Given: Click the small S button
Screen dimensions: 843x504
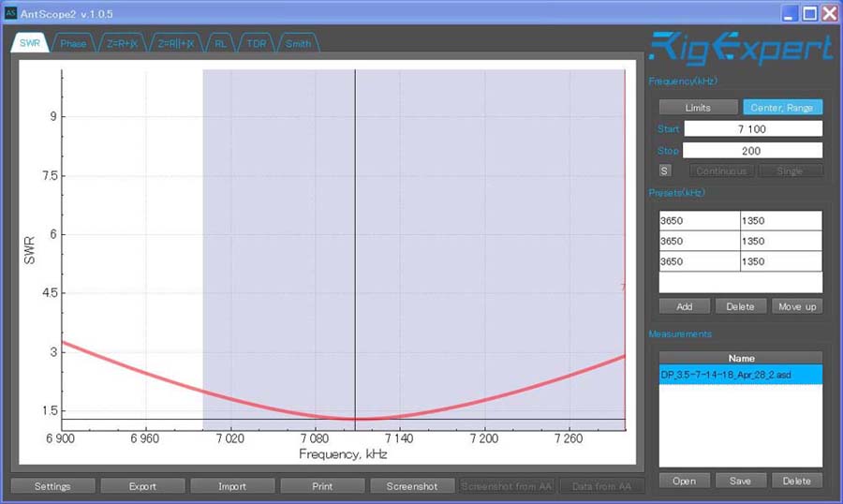Looking at the screenshot, I should click(x=664, y=170).
